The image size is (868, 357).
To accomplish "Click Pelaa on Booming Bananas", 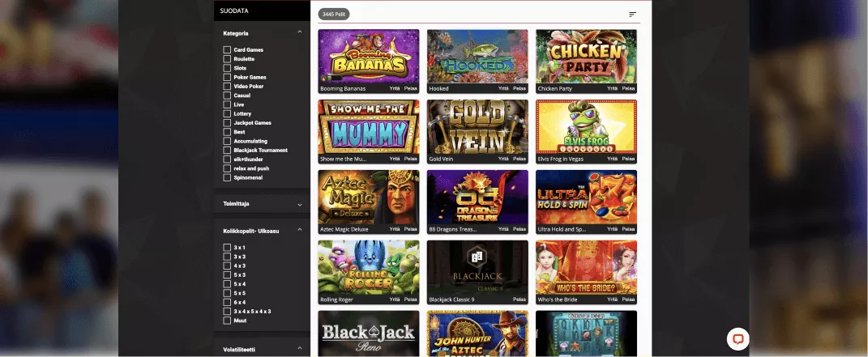I will (410, 88).
